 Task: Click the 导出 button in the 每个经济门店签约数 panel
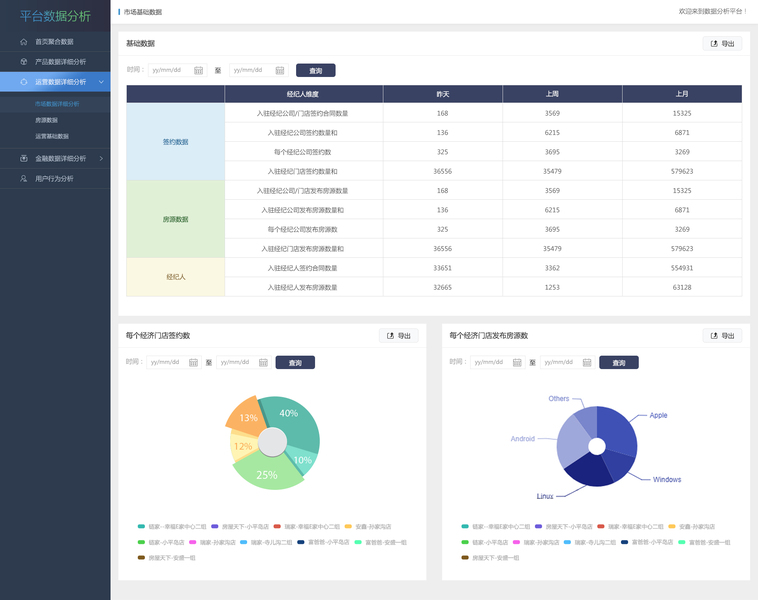tap(399, 336)
